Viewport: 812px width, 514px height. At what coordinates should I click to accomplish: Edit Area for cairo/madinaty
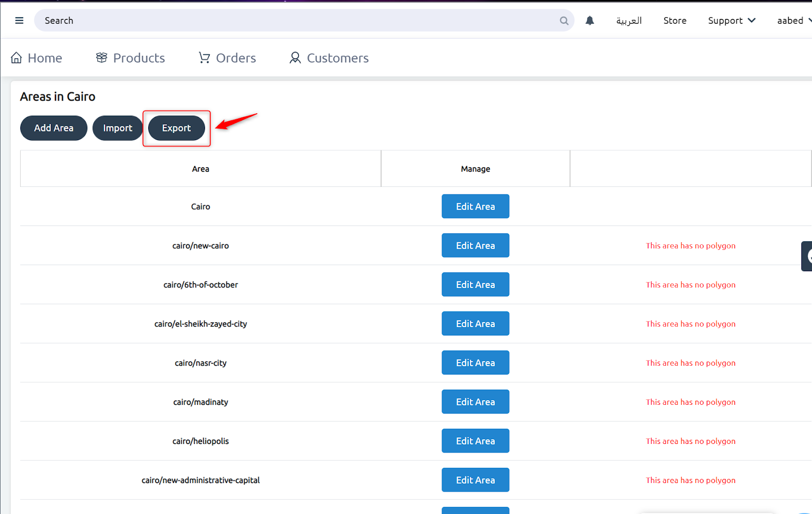[476, 402]
